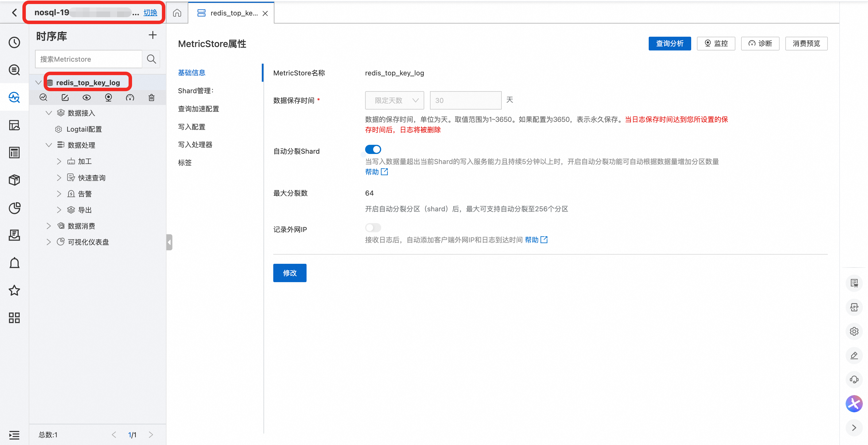Disable the 自动分裂Shard toggle
Screen dimensions: 868x445
[373, 149]
